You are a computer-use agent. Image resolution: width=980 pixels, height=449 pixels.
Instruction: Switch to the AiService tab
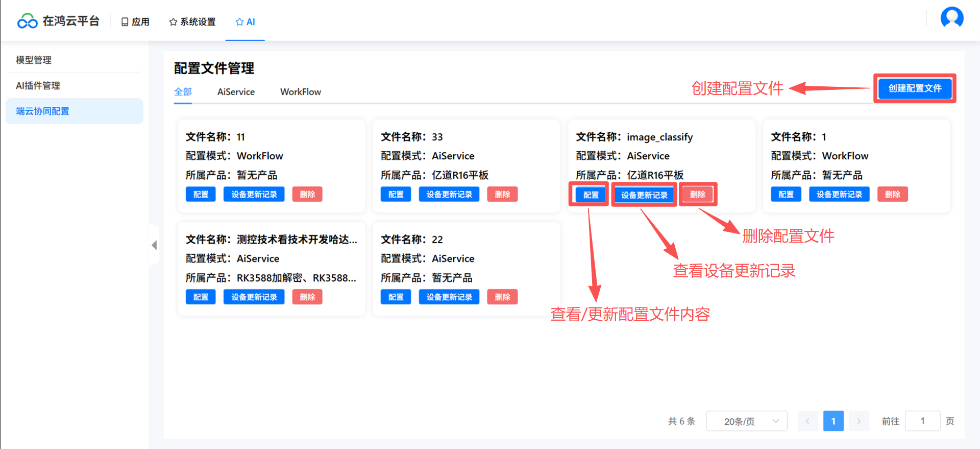coord(236,92)
